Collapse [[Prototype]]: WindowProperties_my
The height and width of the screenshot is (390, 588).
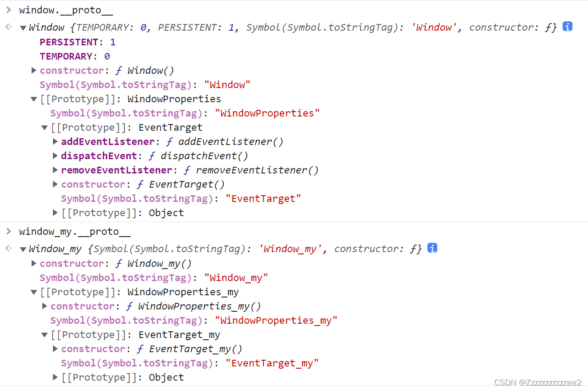tap(33, 292)
